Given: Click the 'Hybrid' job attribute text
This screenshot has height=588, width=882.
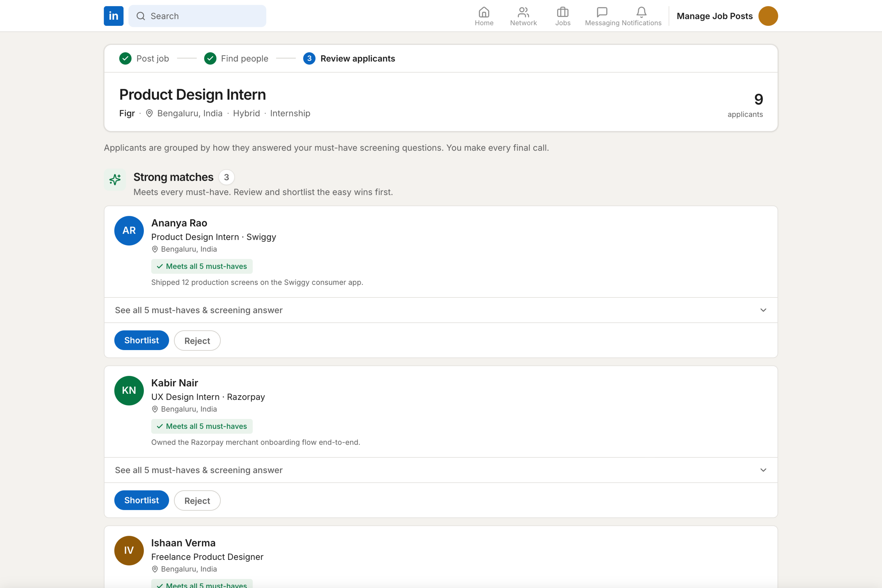Looking at the screenshot, I should [x=246, y=113].
